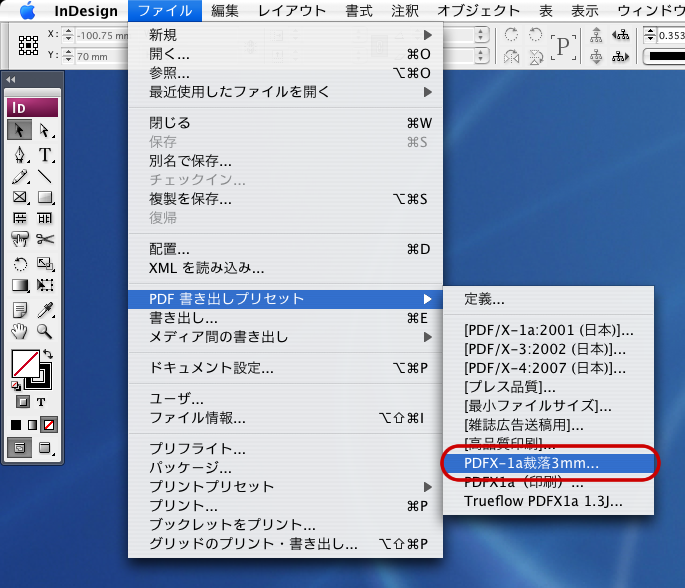Viewport: 685px width, 588px height.
Task: Select the Type tool
Action: [x=45, y=155]
